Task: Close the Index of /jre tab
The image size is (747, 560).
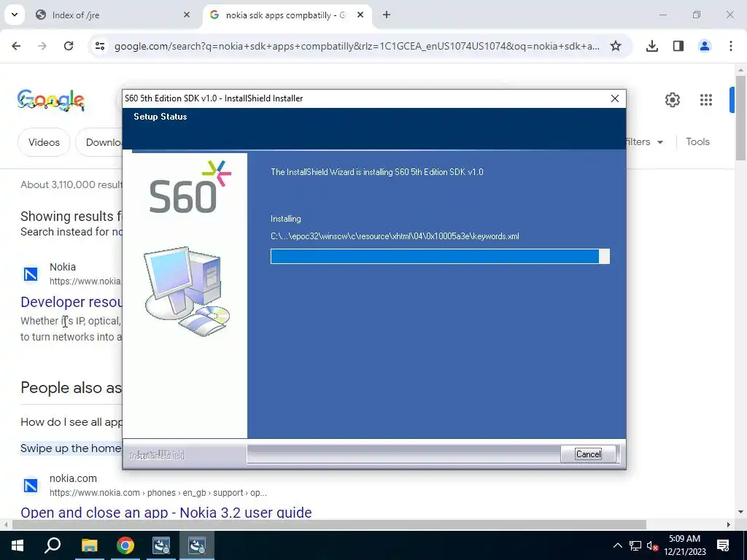Action: 186,15
